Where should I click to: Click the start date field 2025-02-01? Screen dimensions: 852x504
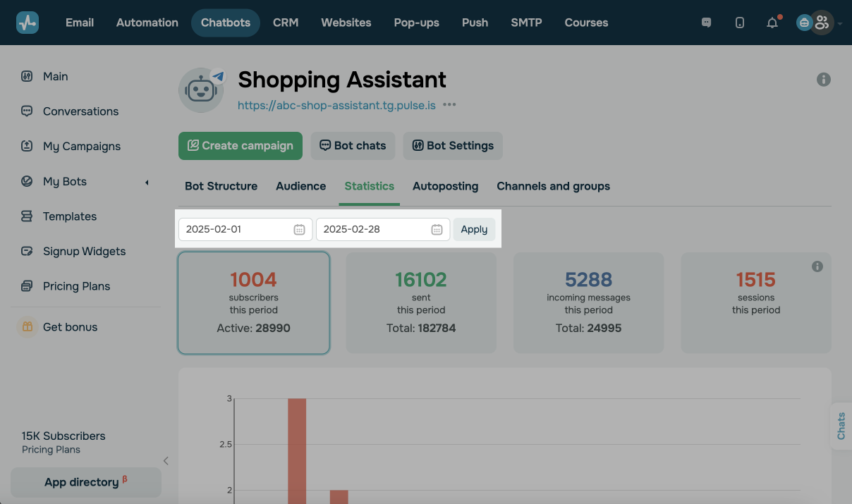click(236, 229)
